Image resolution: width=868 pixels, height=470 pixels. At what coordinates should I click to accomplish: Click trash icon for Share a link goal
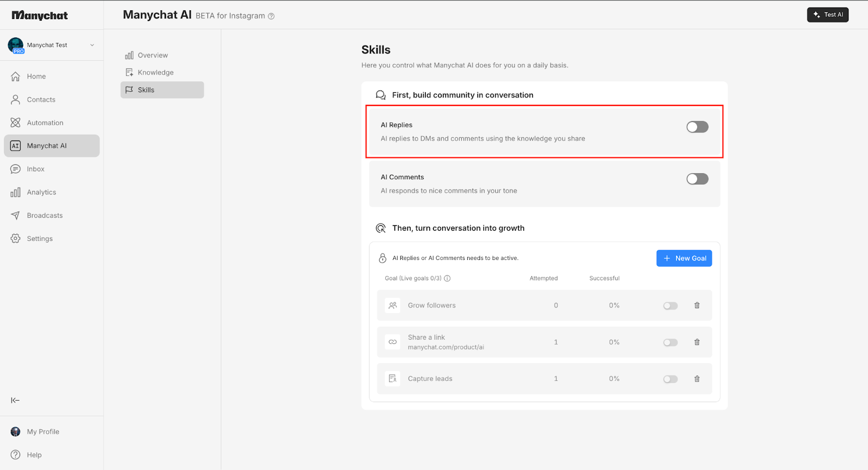(x=697, y=342)
